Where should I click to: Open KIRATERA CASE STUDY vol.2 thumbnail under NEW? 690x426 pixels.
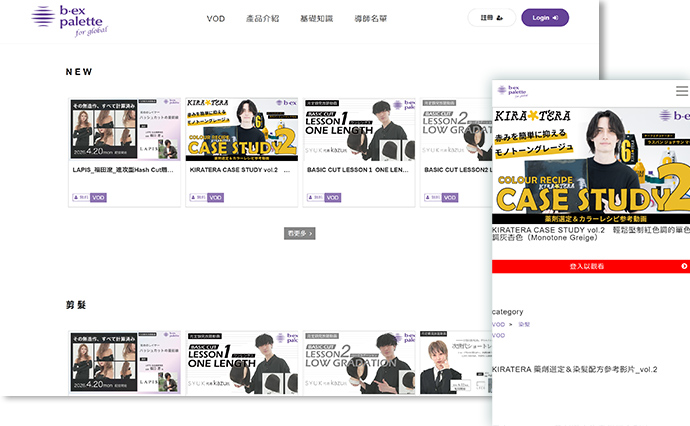coord(242,129)
